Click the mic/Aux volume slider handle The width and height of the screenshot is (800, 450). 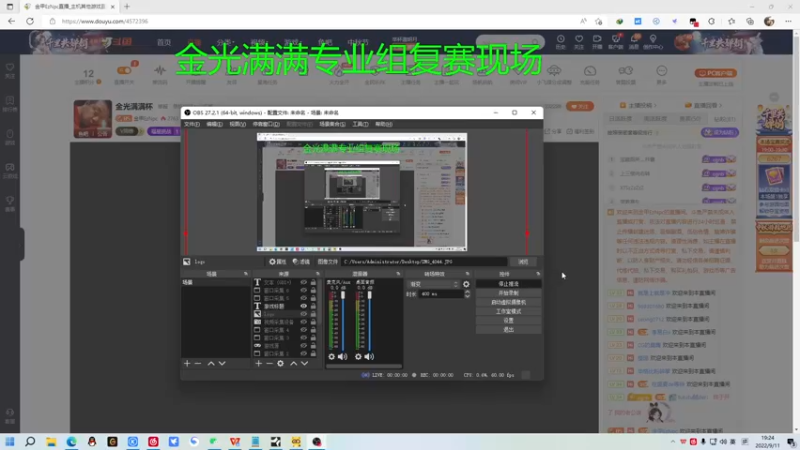[343, 295]
